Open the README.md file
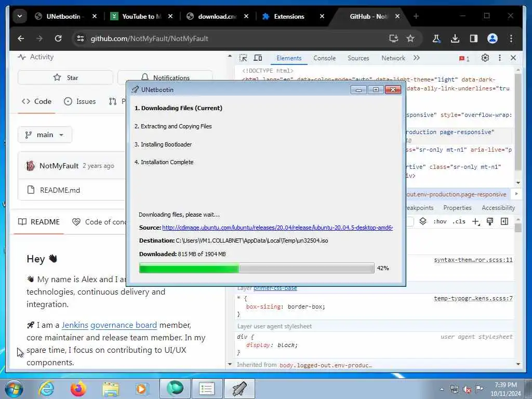Viewport: 532px width, 399px height. coord(60,190)
